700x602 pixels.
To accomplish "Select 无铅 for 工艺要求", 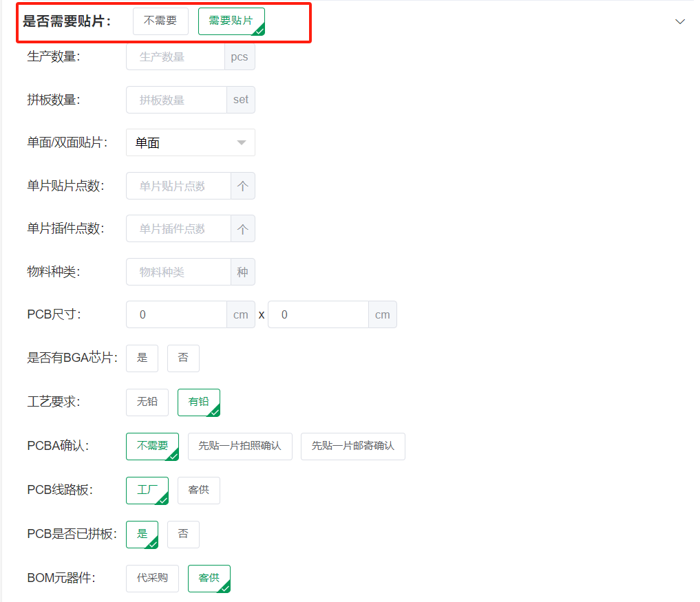I will (x=147, y=402).
